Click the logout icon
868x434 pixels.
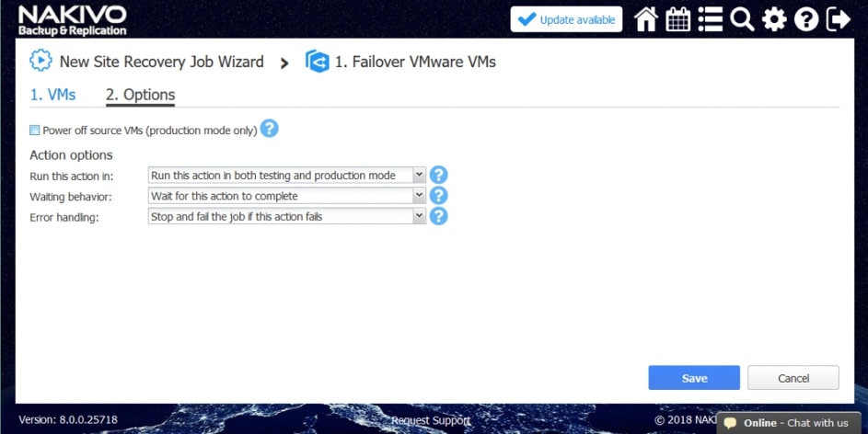(839, 19)
